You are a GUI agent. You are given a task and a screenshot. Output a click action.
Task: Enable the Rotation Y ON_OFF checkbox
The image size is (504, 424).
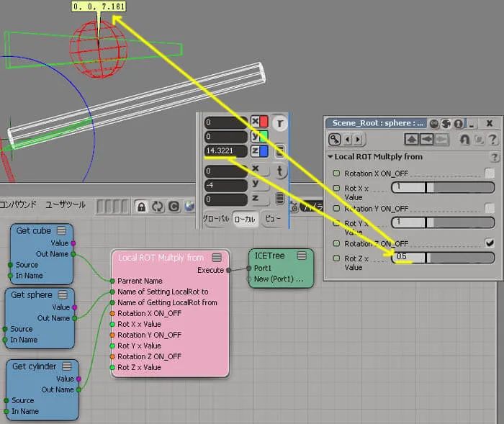[490, 208]
